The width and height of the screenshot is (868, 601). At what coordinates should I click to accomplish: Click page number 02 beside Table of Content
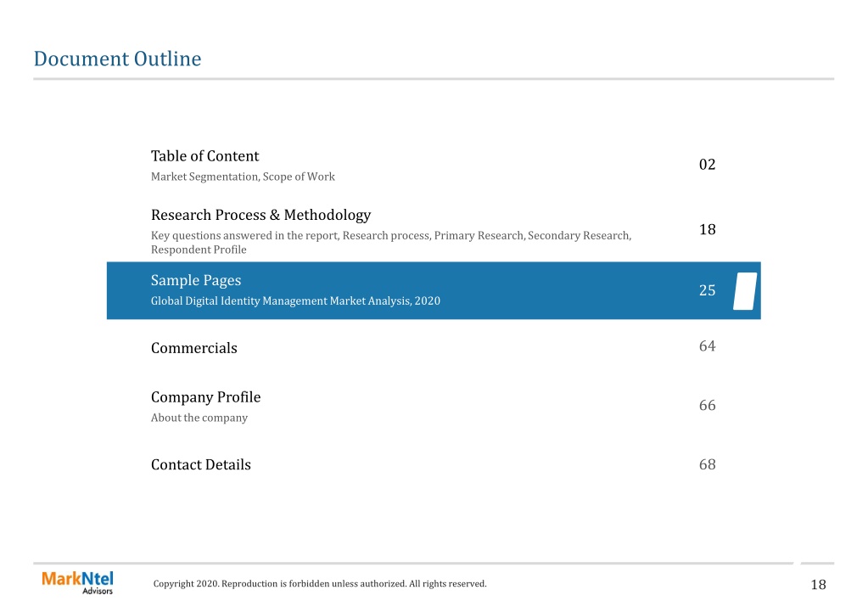pos(707,165)
